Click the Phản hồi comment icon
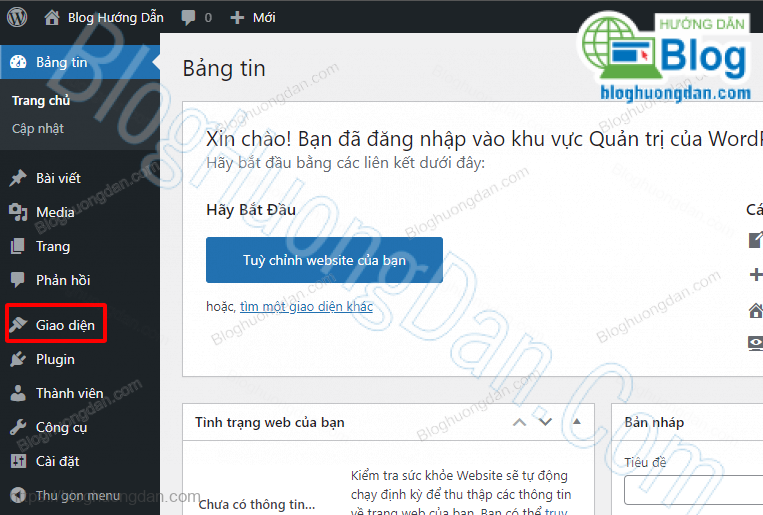This screenshot has height=515, width=763. pos(18,280)
